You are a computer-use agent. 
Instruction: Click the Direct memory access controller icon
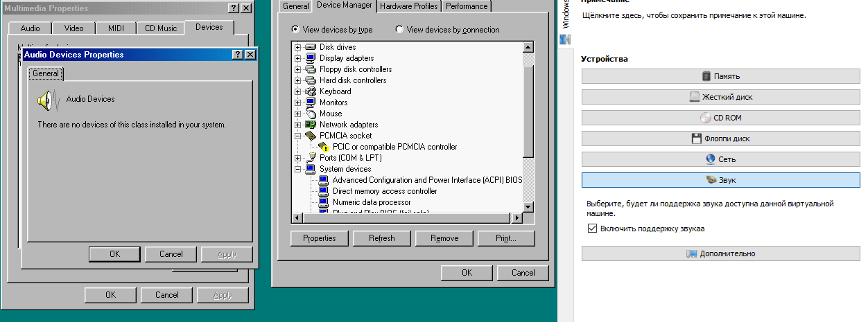pyautogui.click(x=324, y=191)
